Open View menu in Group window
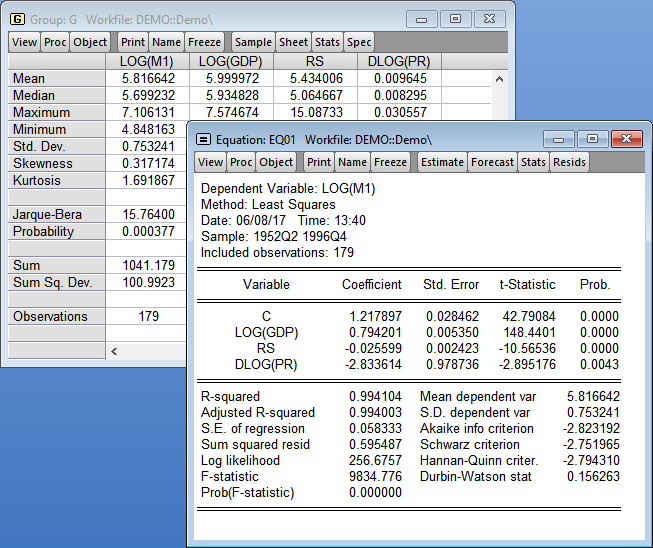 pyautogui.click(x=24, y=42)
